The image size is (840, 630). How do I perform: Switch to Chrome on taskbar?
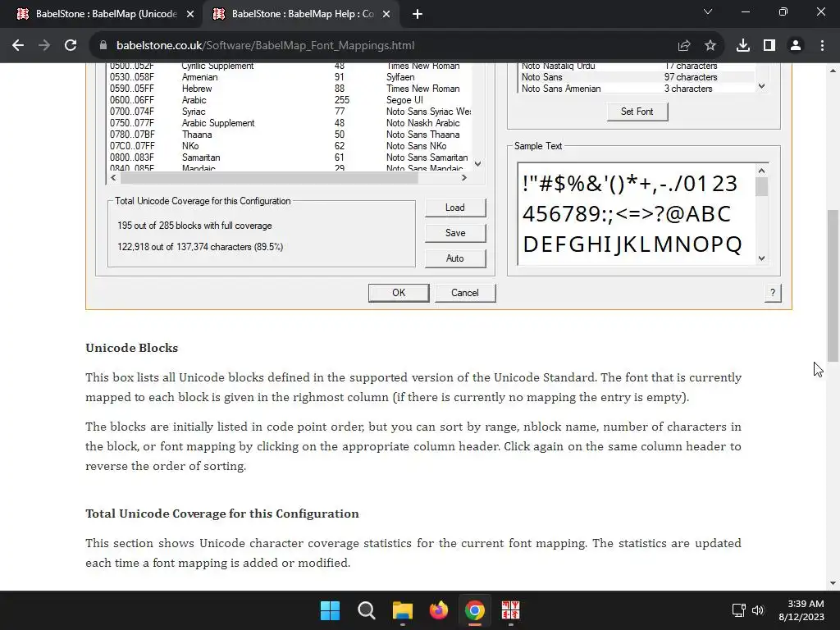click(475, 610)
